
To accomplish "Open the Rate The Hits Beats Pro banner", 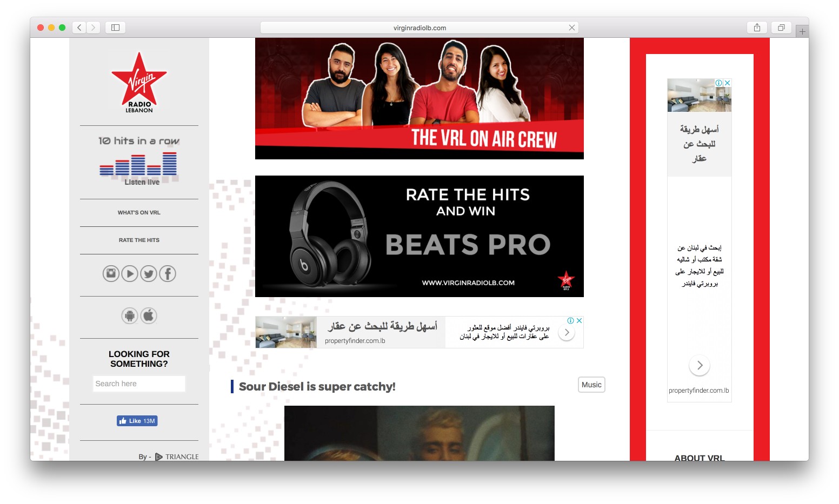I will [x=419, y=236].
